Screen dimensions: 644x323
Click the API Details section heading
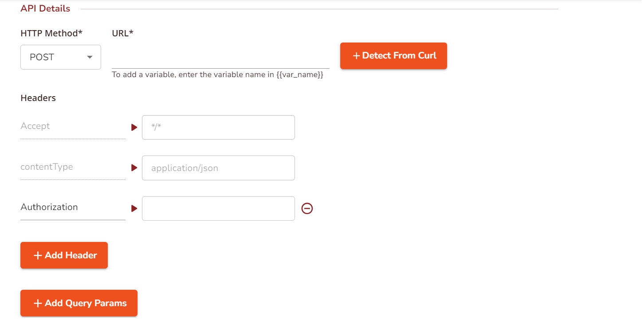[x=45, y=8]
